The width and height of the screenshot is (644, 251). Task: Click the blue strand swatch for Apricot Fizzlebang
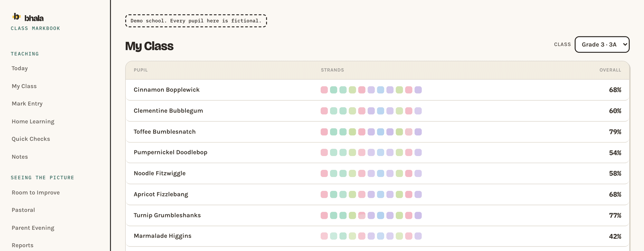coord(381,194)
